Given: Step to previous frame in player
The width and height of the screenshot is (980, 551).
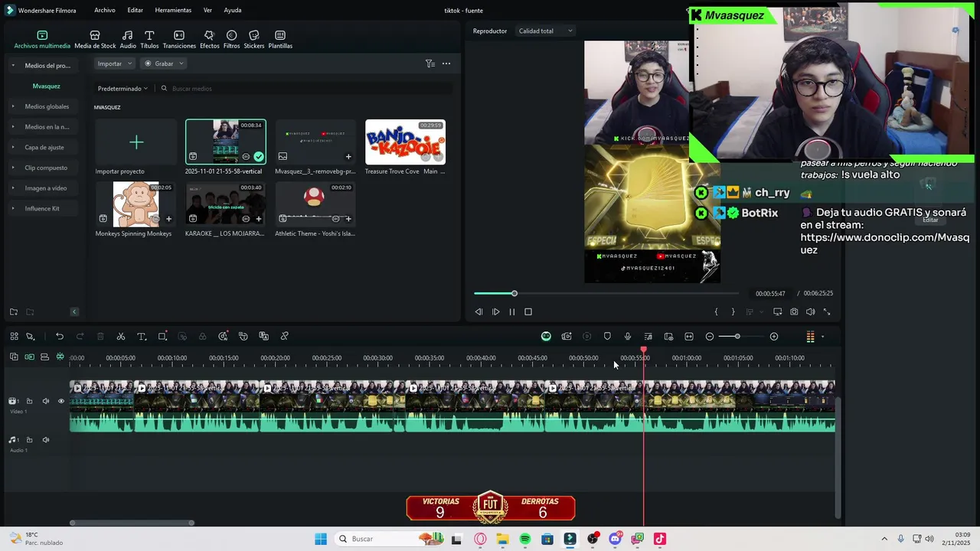Looking at the screenshot, I should [x=479, y=312].
